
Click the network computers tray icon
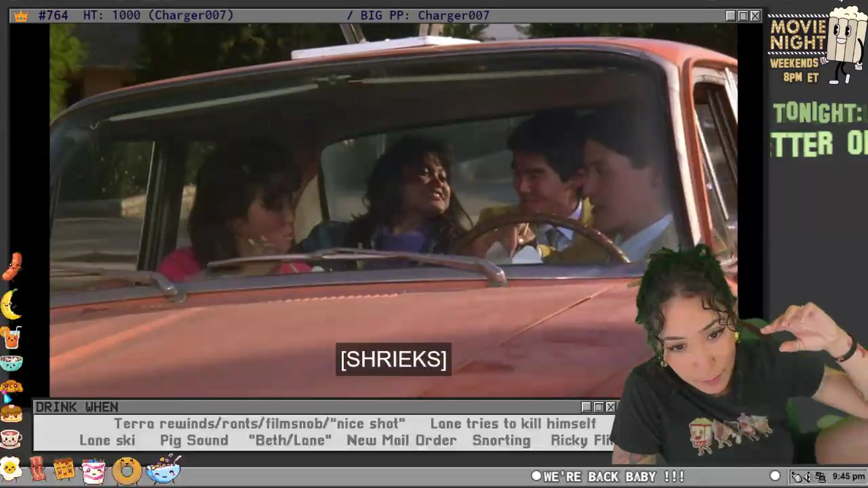pos(820,477)
